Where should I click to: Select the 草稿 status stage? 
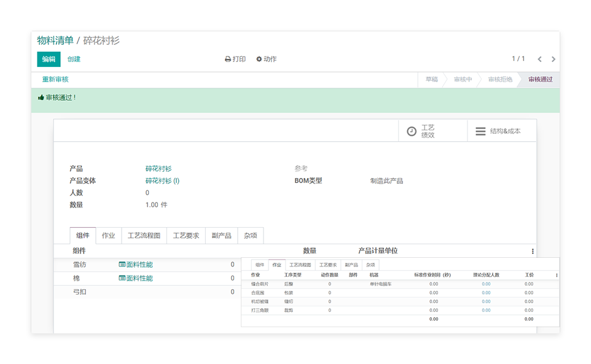click(432, 80)
